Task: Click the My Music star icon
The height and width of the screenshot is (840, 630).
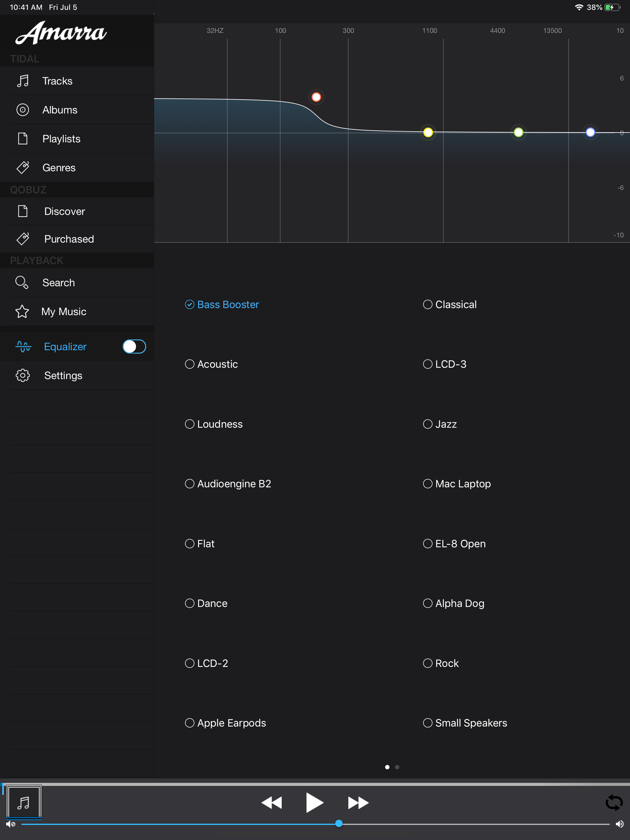Action: (22, 311)
